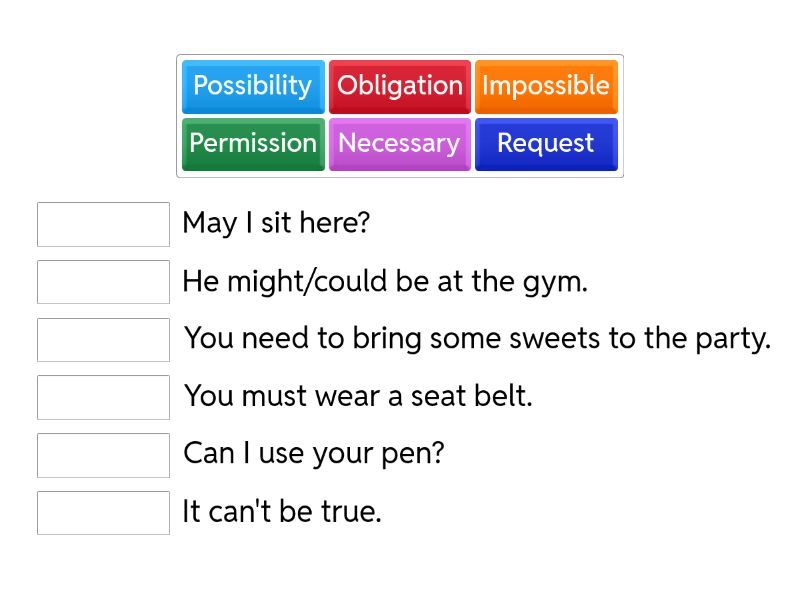Click the answer box beside "May I sit here?"

[x=103, y=224]
